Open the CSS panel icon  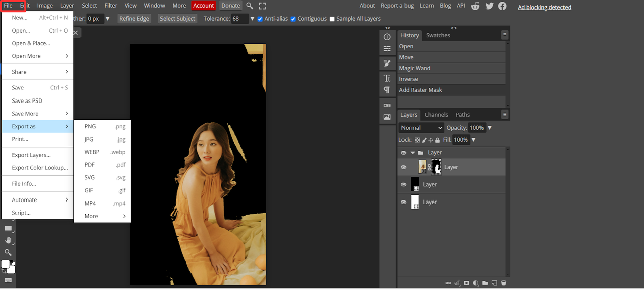[387, 105]
